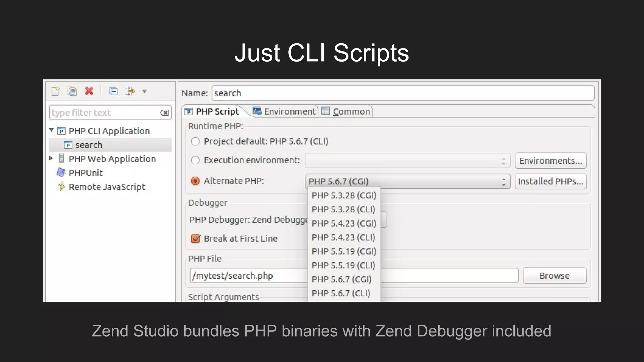
Task: Click the PHP CLI Application icon
Action: coord(62,131)
